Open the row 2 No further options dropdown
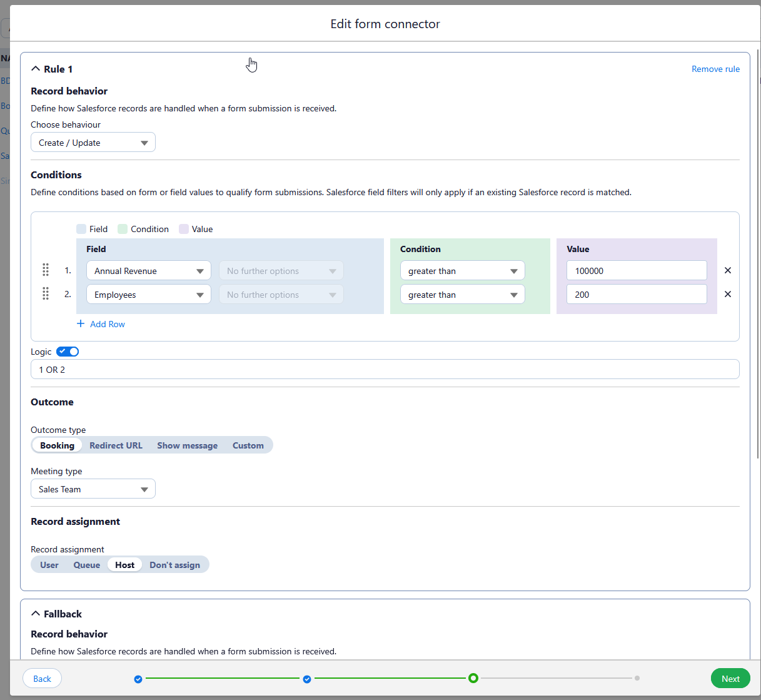The image size is (761, 700). coord(281,295)
